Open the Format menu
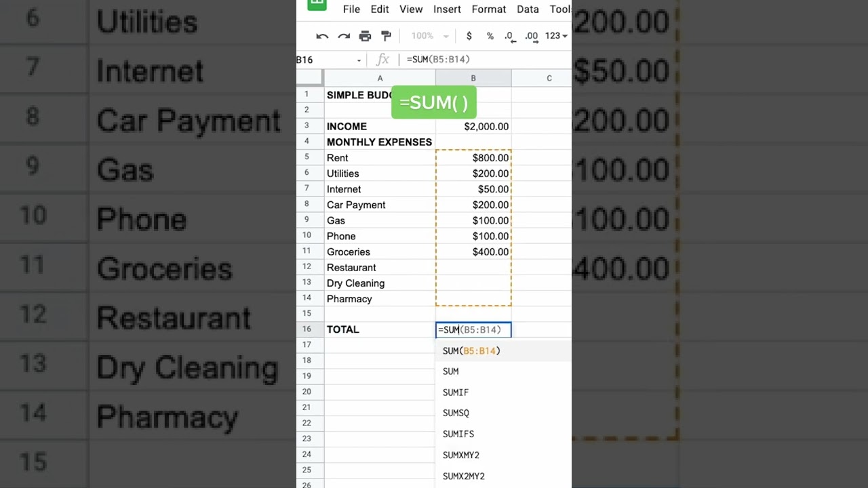The image size is (868, 488). point(489,9)
